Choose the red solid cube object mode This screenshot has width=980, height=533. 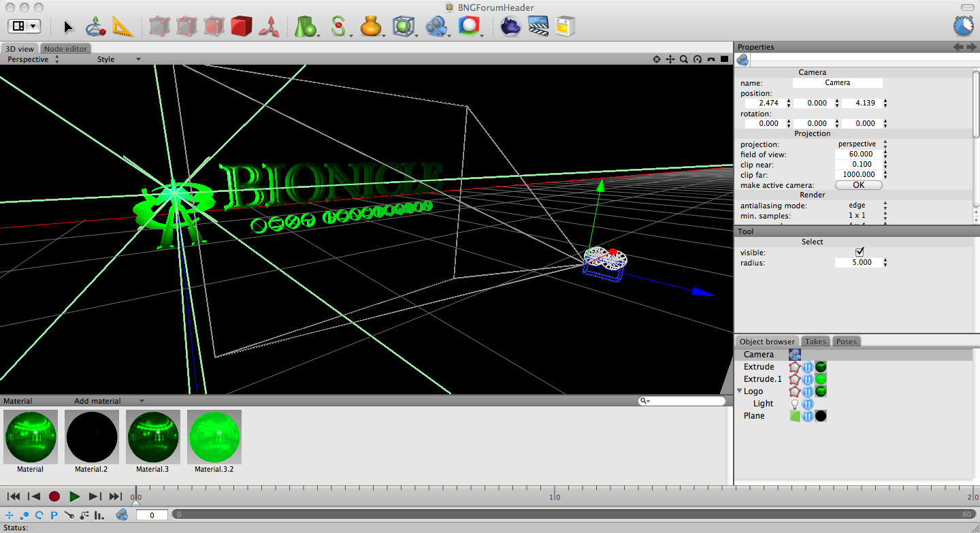coord(241,27)
